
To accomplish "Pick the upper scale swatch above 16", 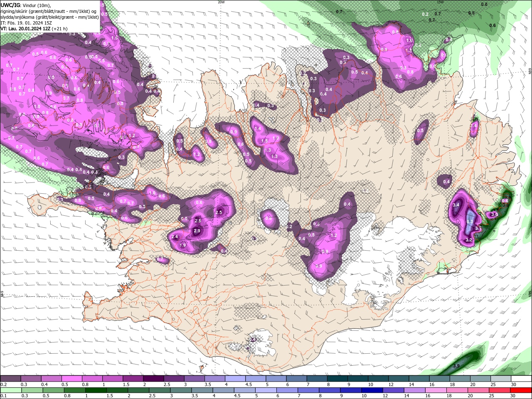I will pyautogui.click(x=440, y=378).
